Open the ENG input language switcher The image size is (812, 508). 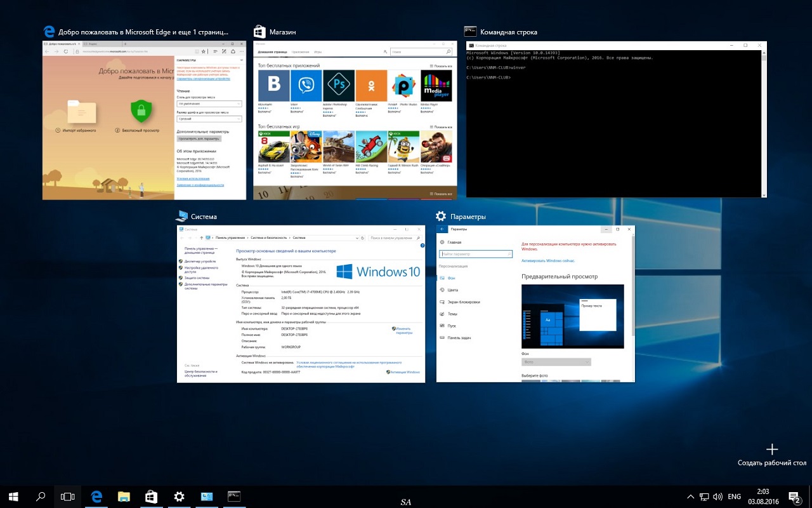point(735,497)
